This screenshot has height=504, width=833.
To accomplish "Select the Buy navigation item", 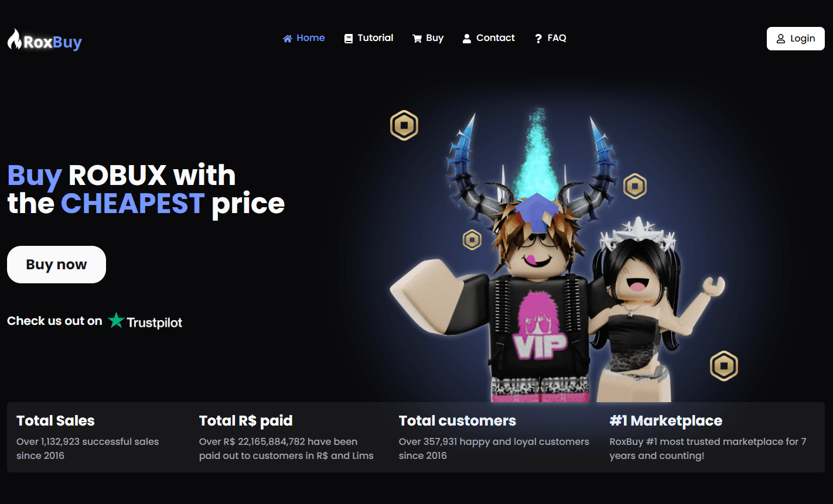I will pos(428,38).
